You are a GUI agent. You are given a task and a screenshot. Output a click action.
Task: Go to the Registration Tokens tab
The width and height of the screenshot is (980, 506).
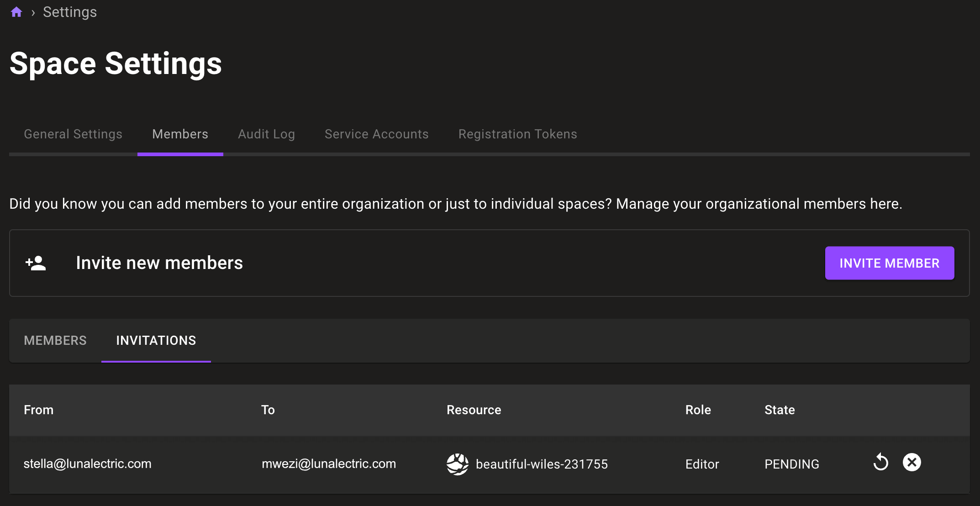tap(517, 134)
